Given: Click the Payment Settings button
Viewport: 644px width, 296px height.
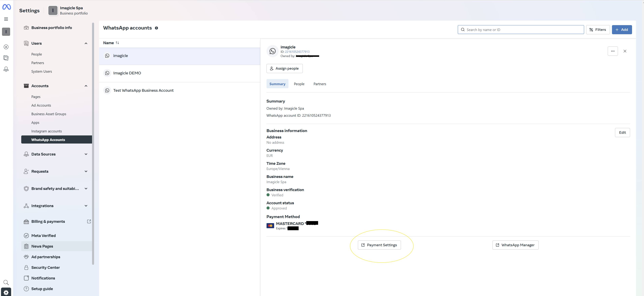Looking at the screenshot, I should (x=379, y=245).
